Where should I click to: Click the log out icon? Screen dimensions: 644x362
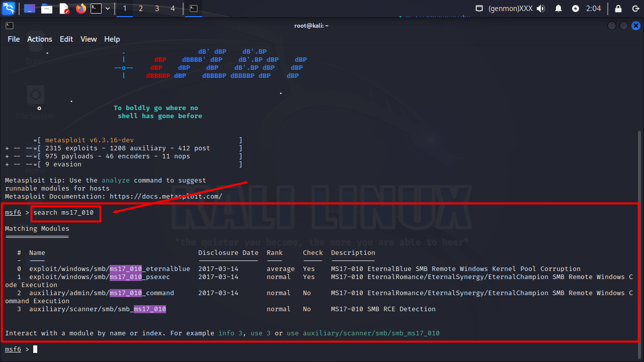[x=635, y=9]
